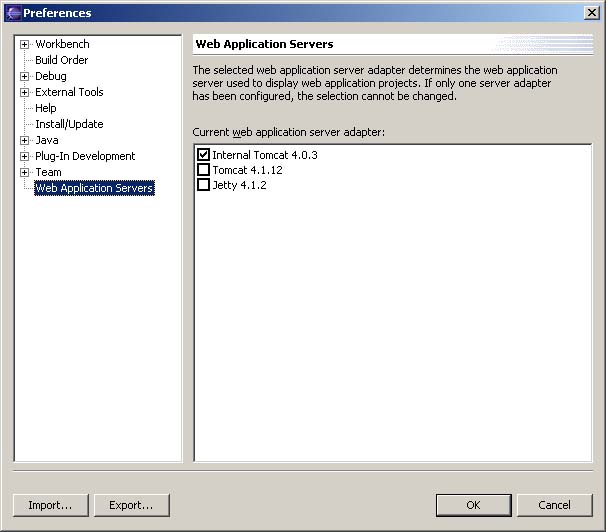Select the Install/Update preferences item

tap(69, 124)
